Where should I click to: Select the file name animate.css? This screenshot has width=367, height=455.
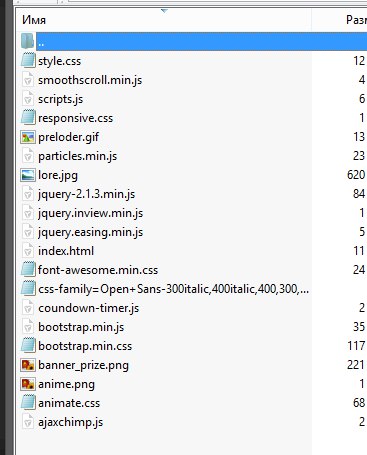coord(69,403)
